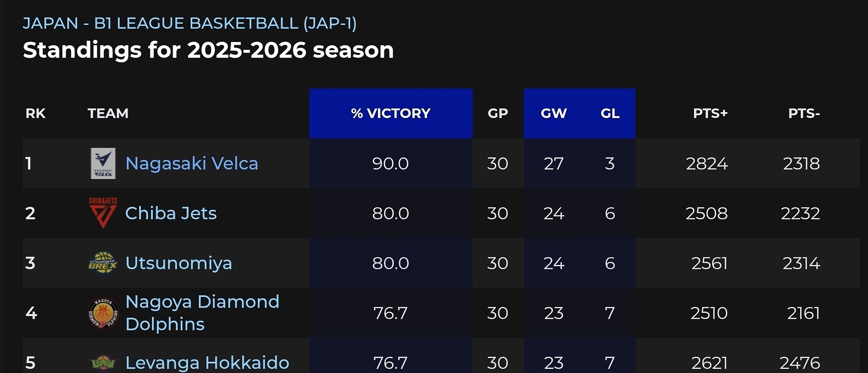868x373 pixels.
Task: Sort table by GL column header
Action: [x=610, y=113]
